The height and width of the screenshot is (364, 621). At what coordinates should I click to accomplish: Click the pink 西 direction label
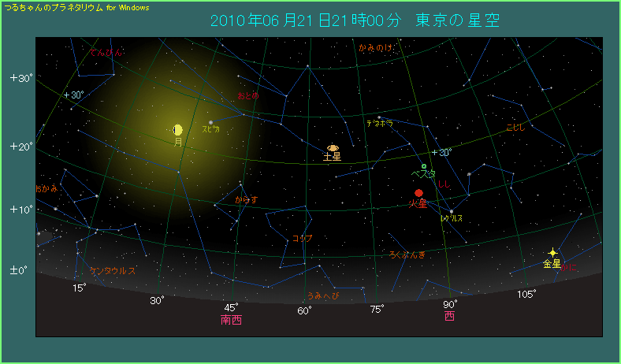pos(449,317)
